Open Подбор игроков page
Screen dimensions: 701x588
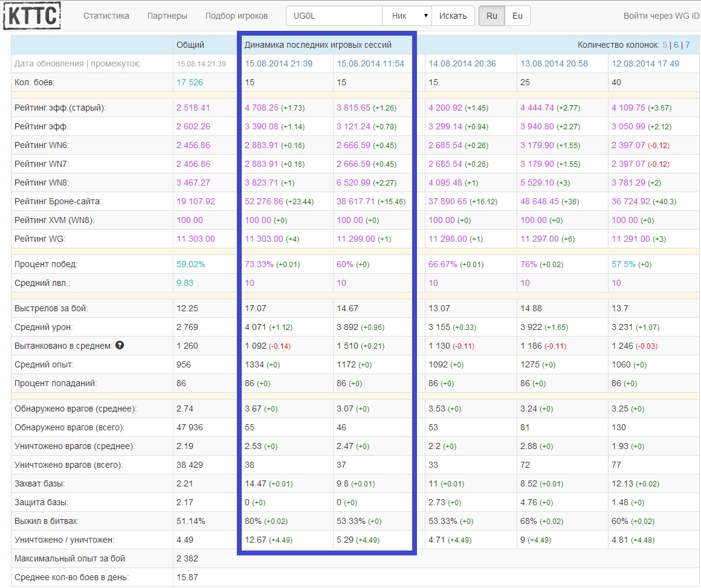(236, 16)
